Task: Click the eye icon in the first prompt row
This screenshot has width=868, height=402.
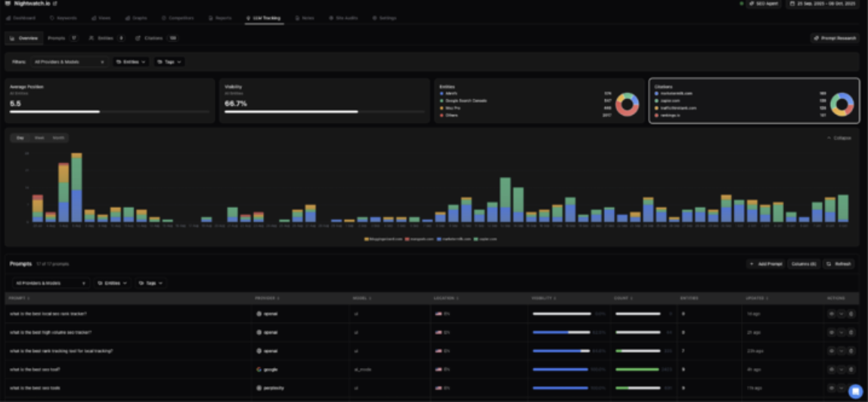Action: click(832, 314)
